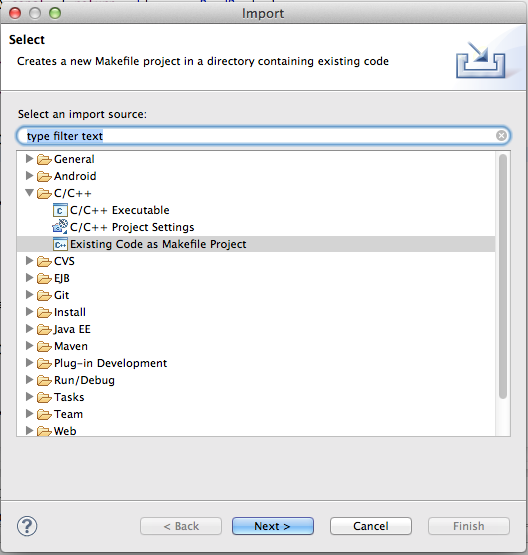Select the Install tree item
528x555 pixels.
(70, 312)
